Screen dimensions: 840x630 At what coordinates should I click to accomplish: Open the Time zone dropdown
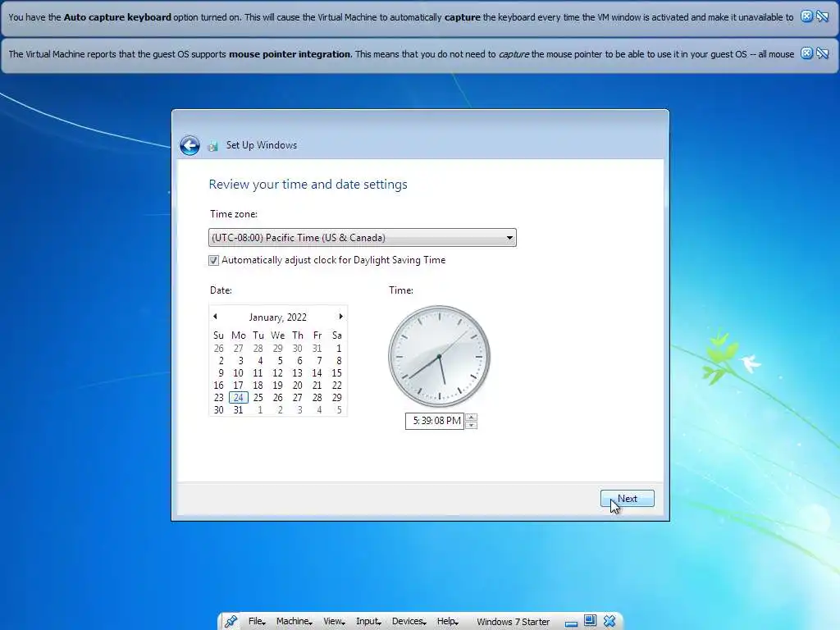click(x=362, y=237)
